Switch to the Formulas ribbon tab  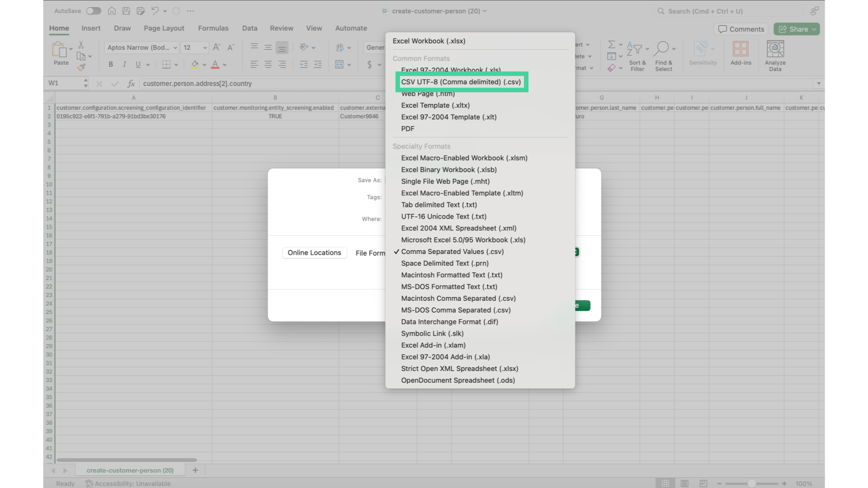[x=213, y=28]
